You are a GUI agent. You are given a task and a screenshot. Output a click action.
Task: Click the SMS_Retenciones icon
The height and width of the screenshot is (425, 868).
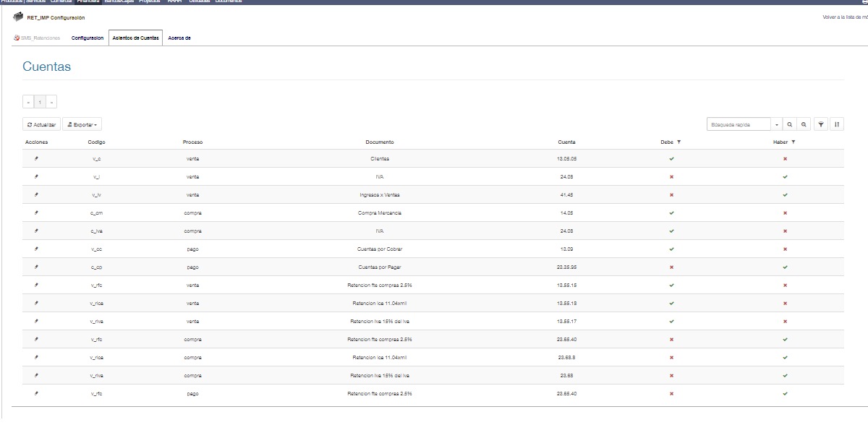tap(16, 38)
